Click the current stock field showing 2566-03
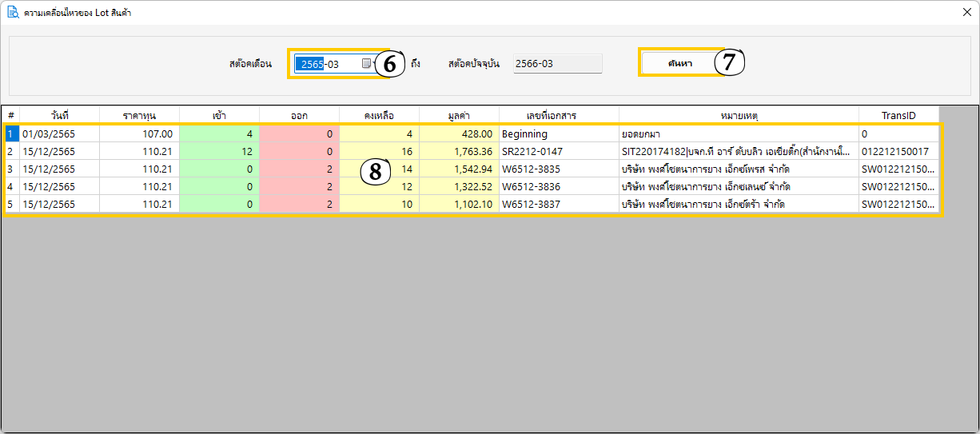 pos(557,64)
